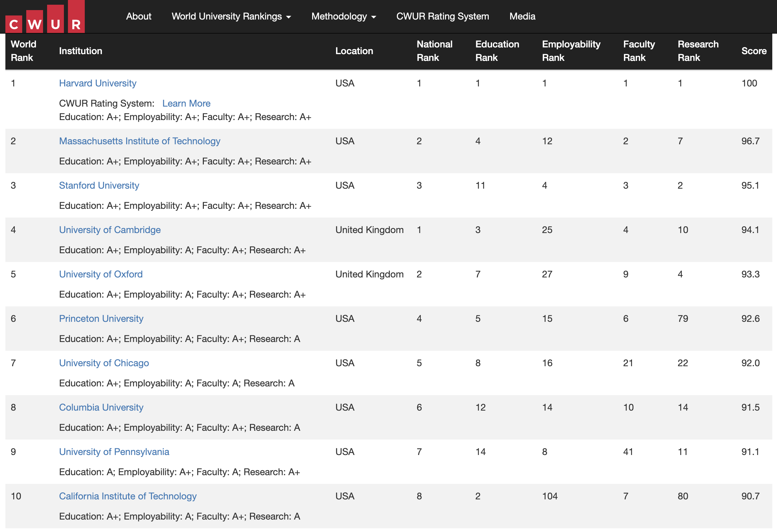The width and height of the screenshot is (777, 532).
Task: Select Harvard's score of 100
Action: [749, 83]
